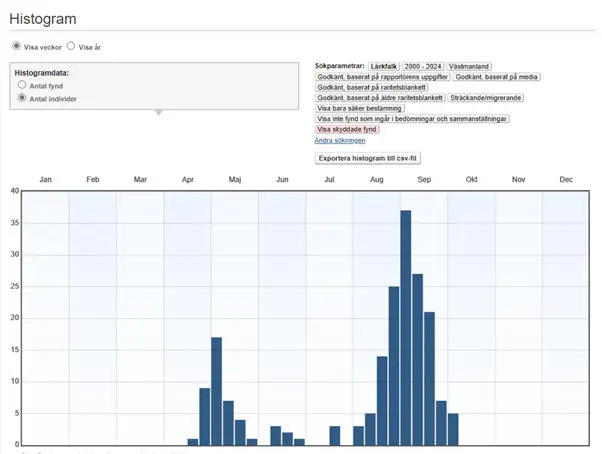Click the Aug month label on chart
This screenshot has height=454, width=602.
[376, 179]
